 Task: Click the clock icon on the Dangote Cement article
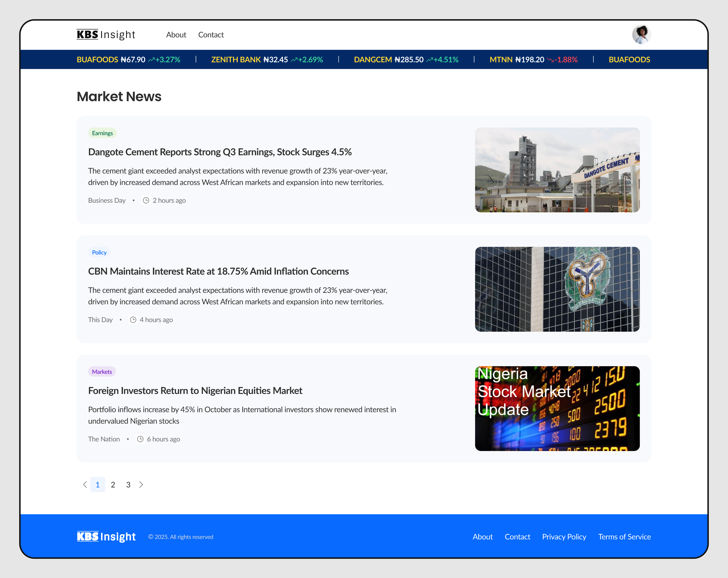coord(146,200)
